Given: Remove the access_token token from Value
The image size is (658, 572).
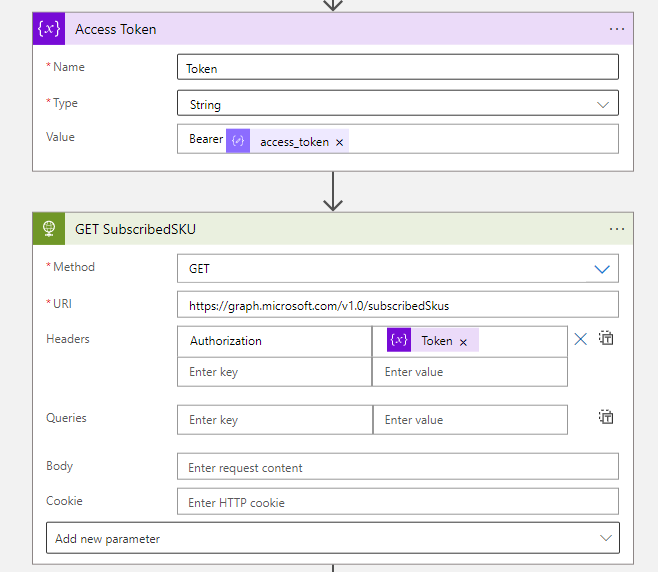Looking at the screenshot, I should click(x=339, y=143).
